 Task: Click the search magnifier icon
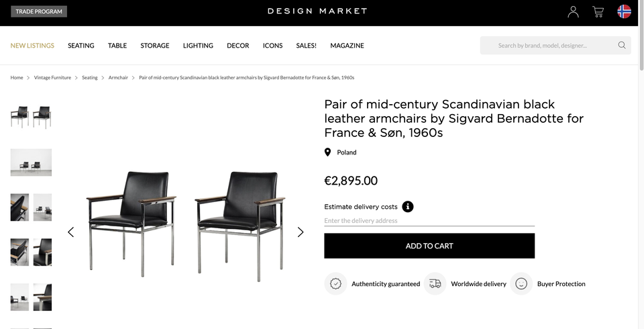point(622,46)
